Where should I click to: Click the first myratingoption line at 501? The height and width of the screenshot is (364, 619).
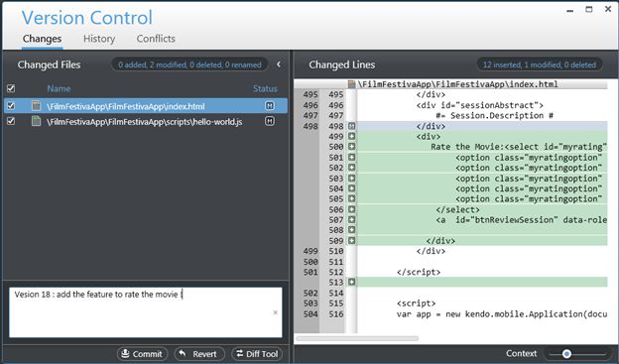(x=529, y=157)
